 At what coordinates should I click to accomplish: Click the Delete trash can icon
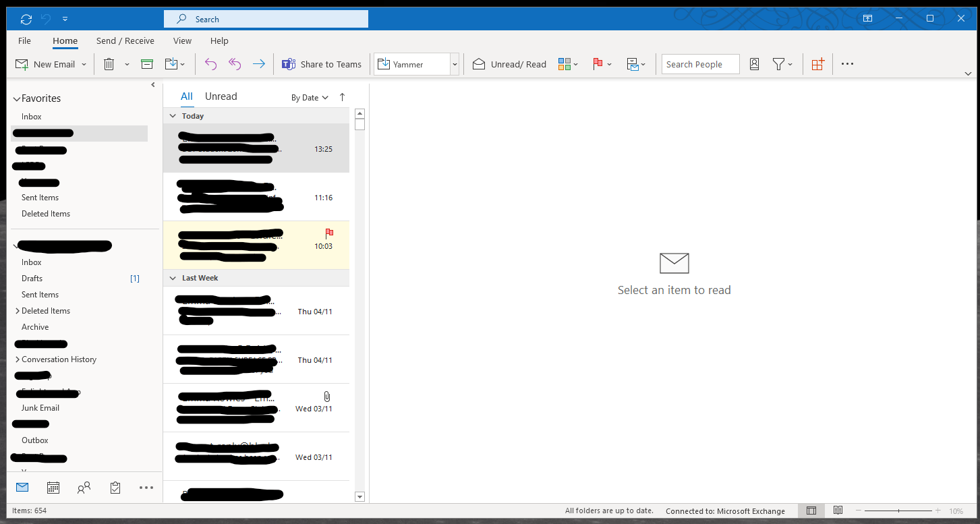109,64
